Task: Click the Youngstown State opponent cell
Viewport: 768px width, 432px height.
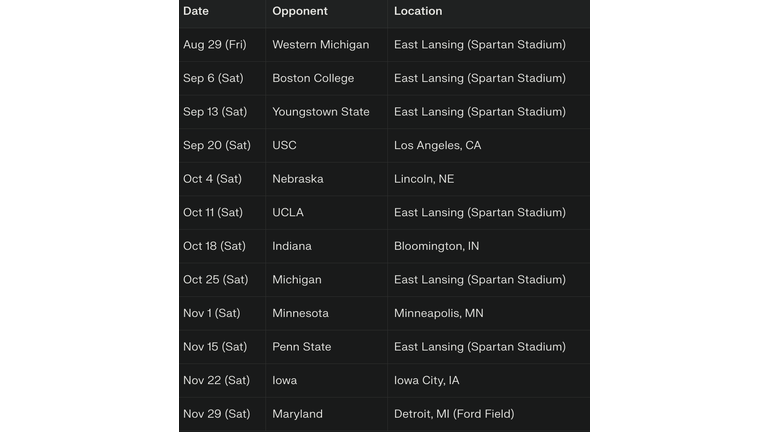Action: (x=320, y=112)
